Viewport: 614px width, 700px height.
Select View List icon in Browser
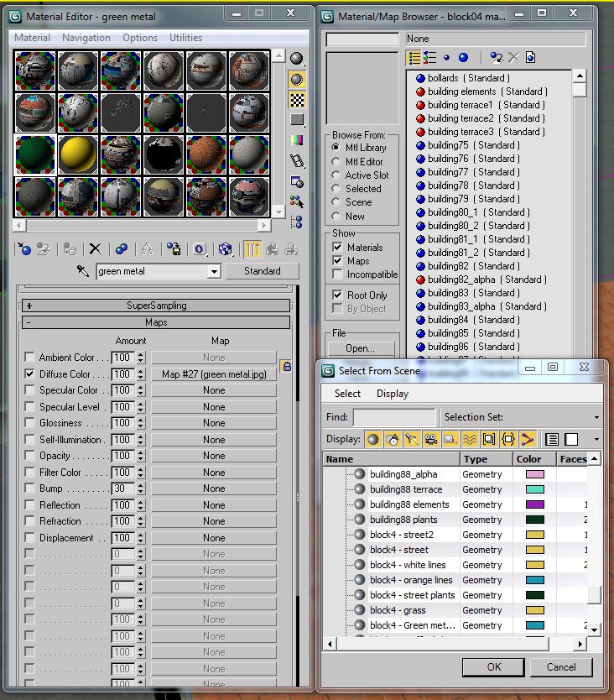click(414, 58)
